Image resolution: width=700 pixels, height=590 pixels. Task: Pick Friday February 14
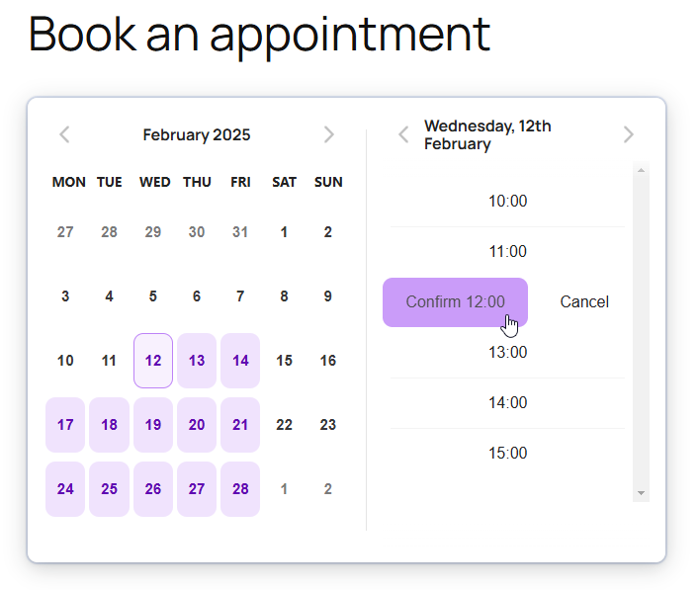[x=240, y=361]
